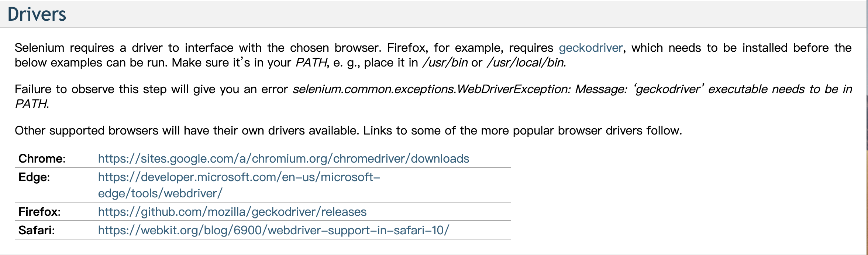Visit the webkit.org Safari webdriver blog link

(273, 230)
